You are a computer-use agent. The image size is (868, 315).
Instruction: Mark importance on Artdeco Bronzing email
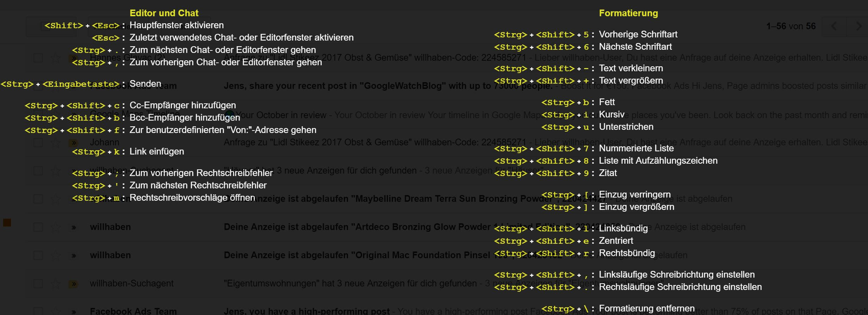click(73, 227)
